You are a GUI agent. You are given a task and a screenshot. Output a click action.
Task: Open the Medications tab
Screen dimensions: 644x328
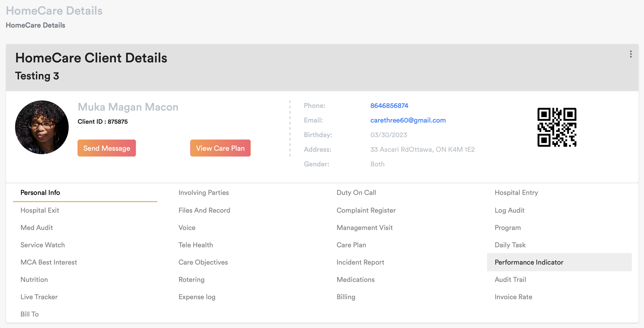tap(355, 279)
